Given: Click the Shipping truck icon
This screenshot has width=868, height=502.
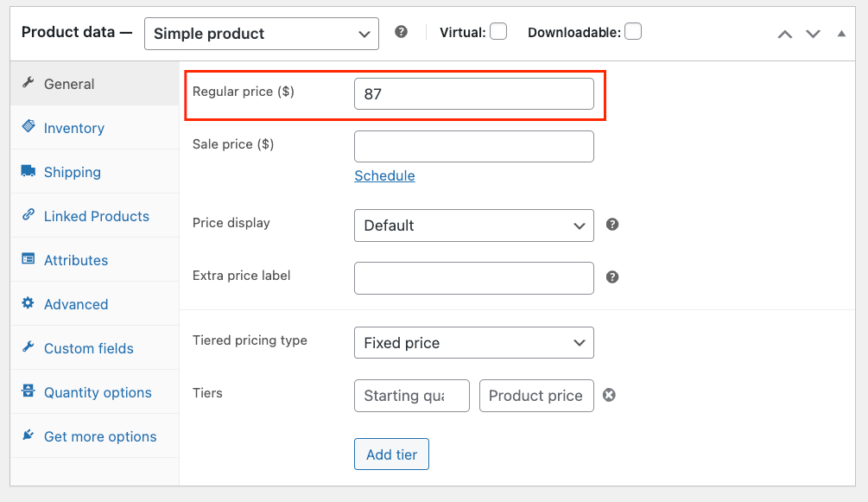Looking at the screenshot, I should (29, 171).
